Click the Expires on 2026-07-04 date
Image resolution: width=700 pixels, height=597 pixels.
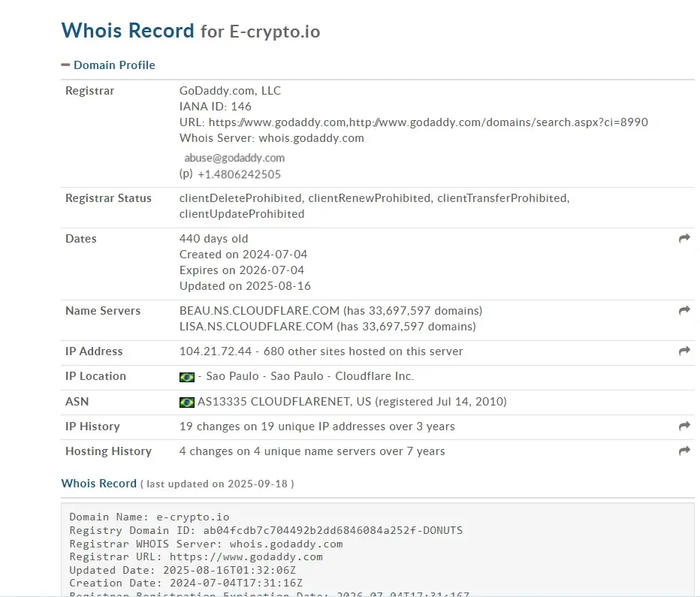pos(242,270)
